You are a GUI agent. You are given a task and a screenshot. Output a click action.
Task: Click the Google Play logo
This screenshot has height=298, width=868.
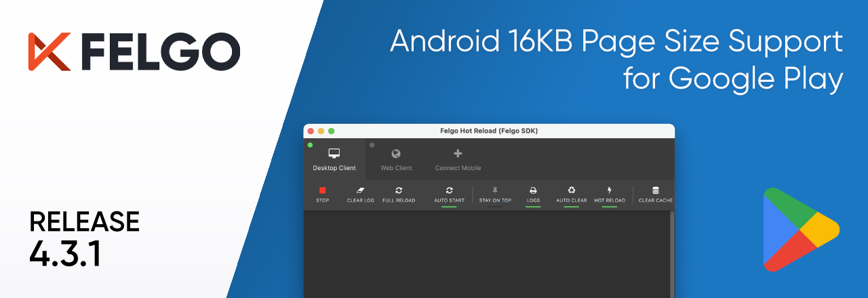tap(800, 230)
